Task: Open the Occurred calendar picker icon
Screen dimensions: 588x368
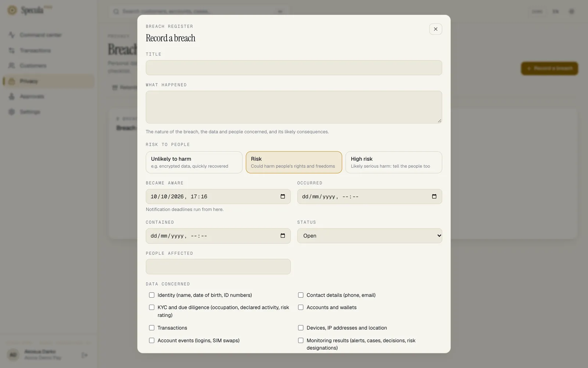Action: click(434, 197)
